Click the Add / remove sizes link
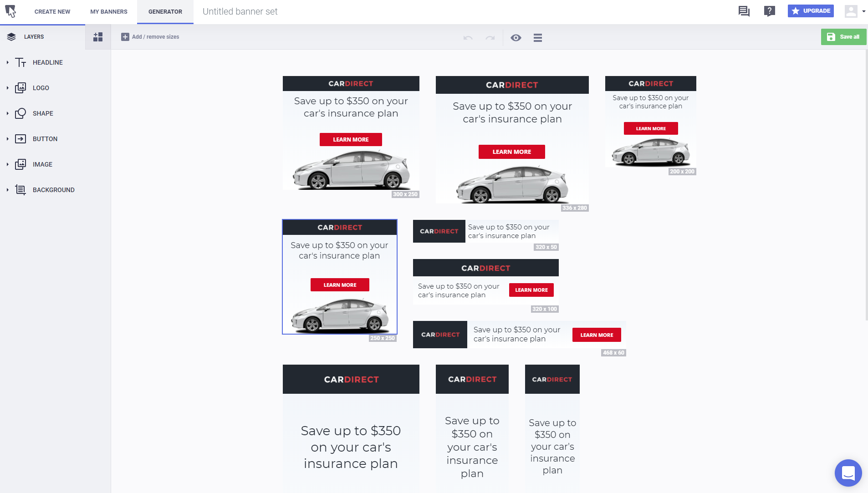Screen dimensions: 868x493 (x=155, y=37)
